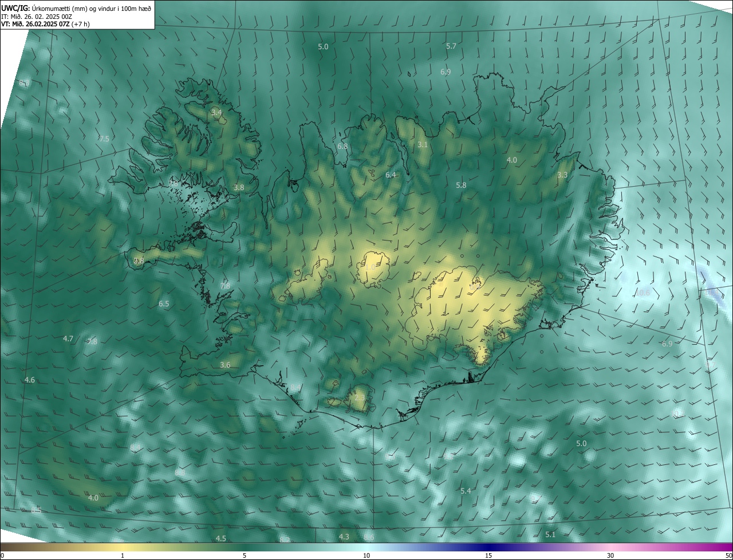Click the 1 tick on the color scale
This screenshot has width=733, height=560.
(123, 556)
